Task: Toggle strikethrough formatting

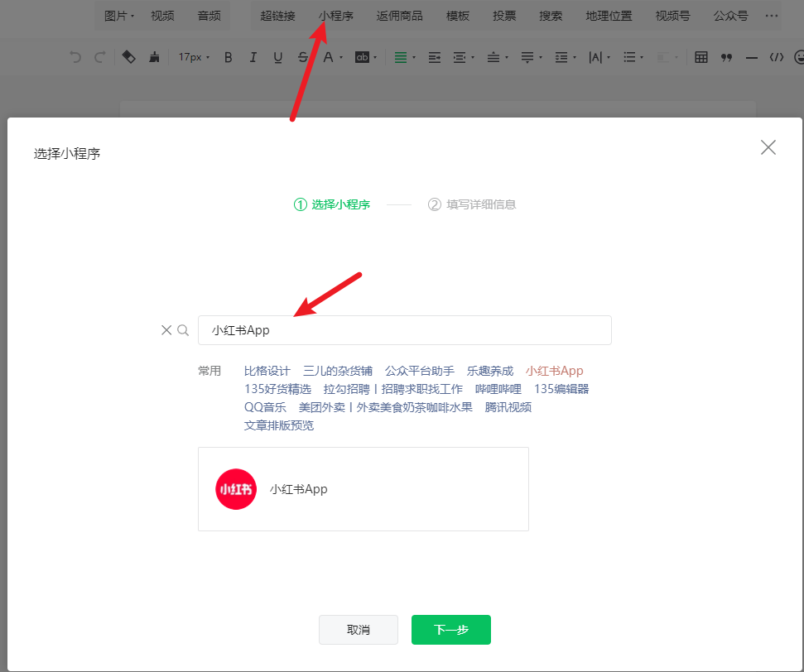Action: pyautogui.click(x=302, y=57)
